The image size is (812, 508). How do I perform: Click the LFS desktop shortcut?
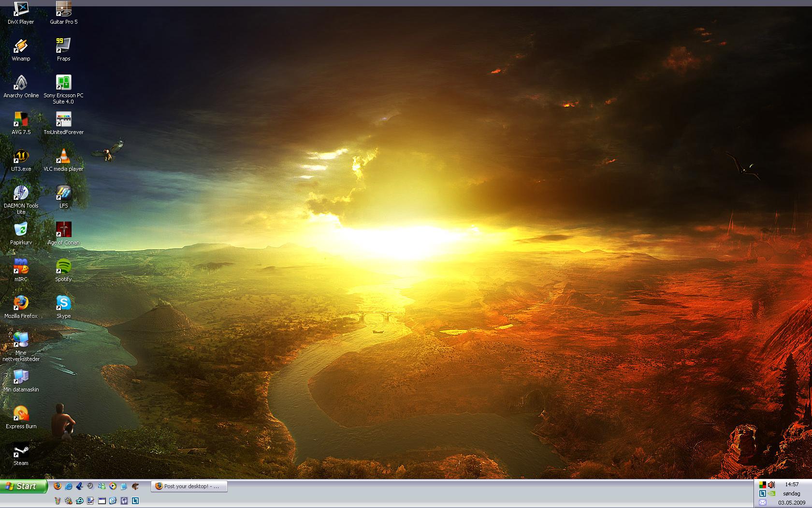(63, 197)
